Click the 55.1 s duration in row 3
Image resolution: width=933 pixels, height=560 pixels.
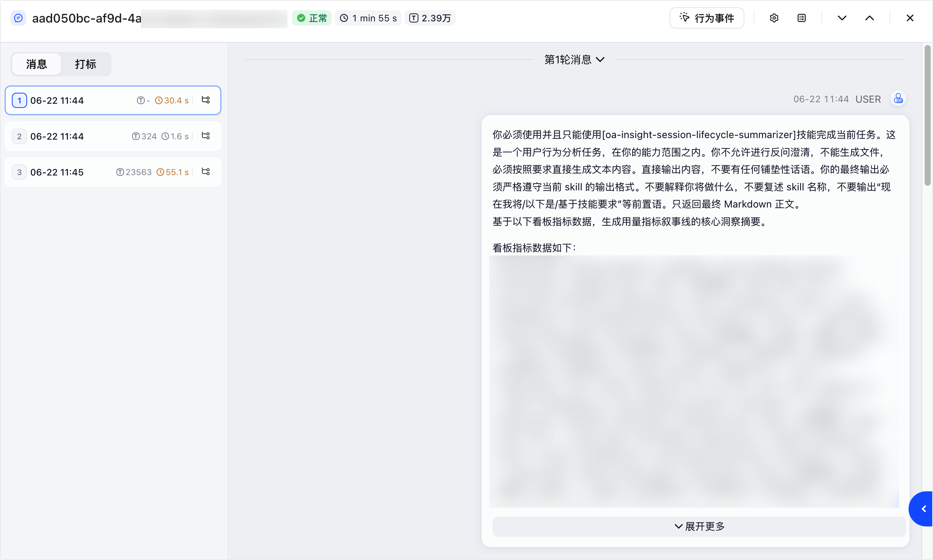pyautogui.click(x=173, y=172)
